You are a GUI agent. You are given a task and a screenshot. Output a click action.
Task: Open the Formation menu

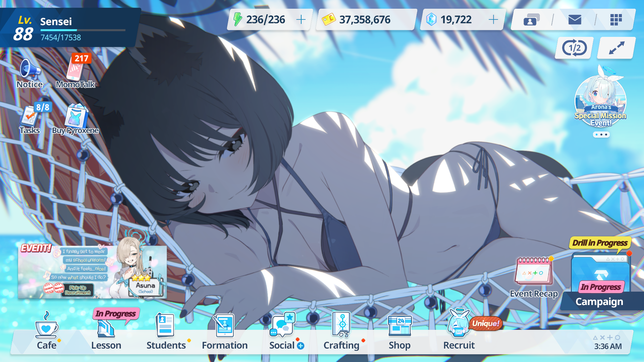tap(225, 332)
